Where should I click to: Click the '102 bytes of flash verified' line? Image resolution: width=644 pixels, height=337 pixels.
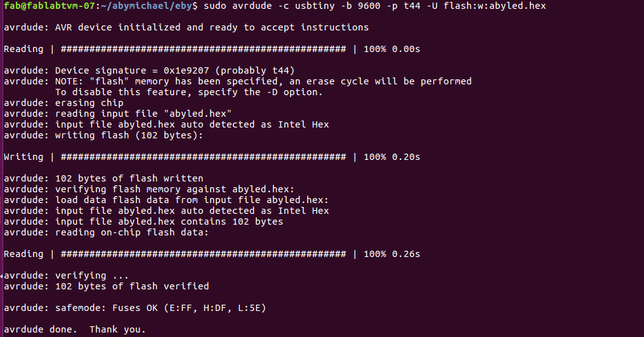(107, 286)
